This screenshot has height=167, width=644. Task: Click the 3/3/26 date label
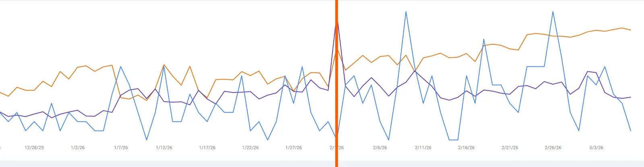(x=596, y=148)
